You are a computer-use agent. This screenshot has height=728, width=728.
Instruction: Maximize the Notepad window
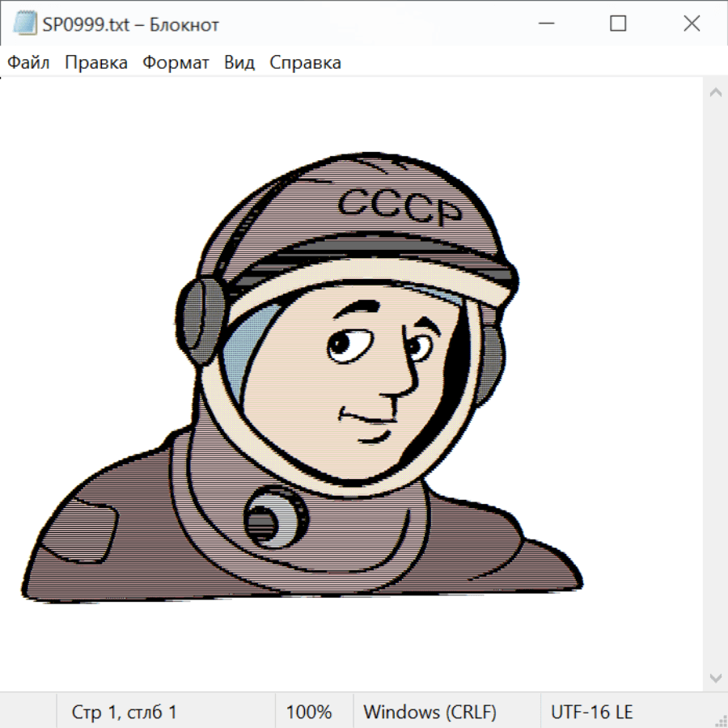pos(618,24)
